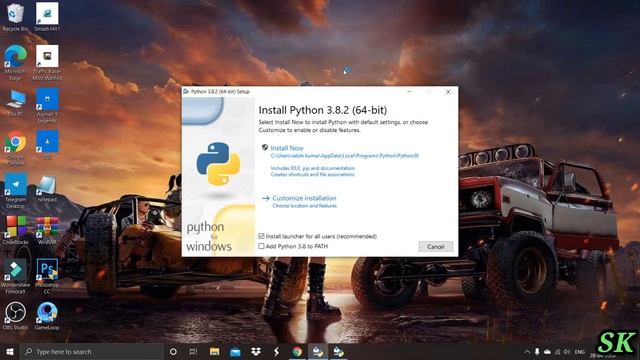Open Dropbox from taskbar

pyautogui.click(x=256, y=351)
